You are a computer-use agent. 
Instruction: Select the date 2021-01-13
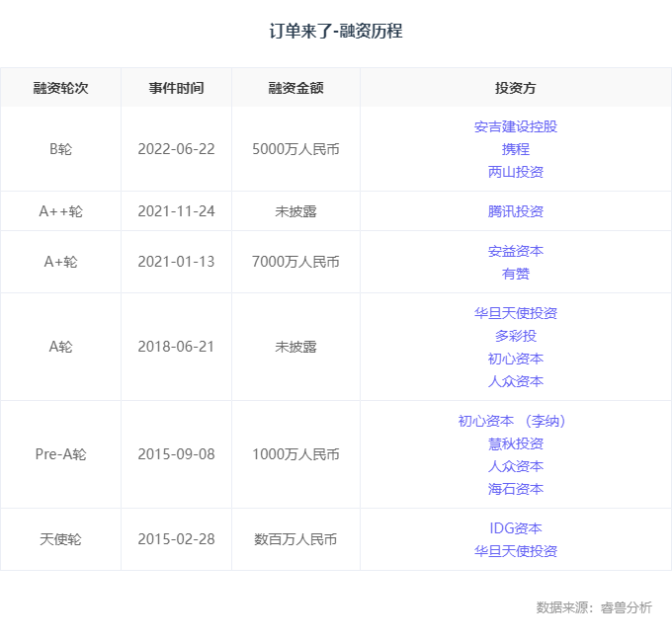(x=176, y=262)
